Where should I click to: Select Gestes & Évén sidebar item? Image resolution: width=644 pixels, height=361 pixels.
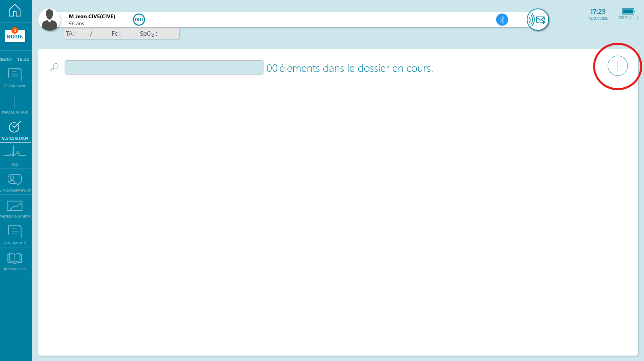coord(15,130)
